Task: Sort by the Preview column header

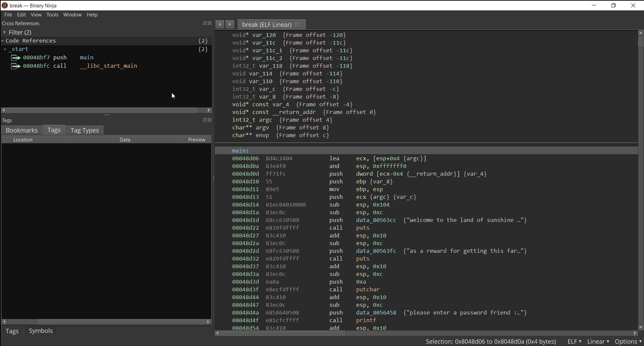Action: [x=197, y=139]
